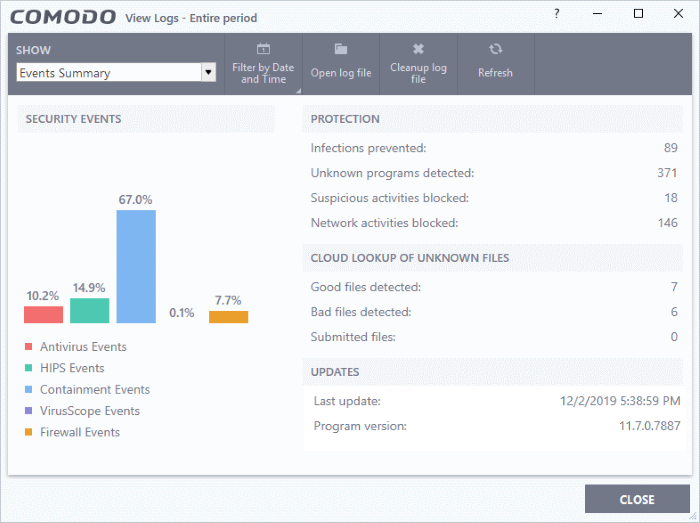Click the blue Containment Events bar

coord(136,266)
